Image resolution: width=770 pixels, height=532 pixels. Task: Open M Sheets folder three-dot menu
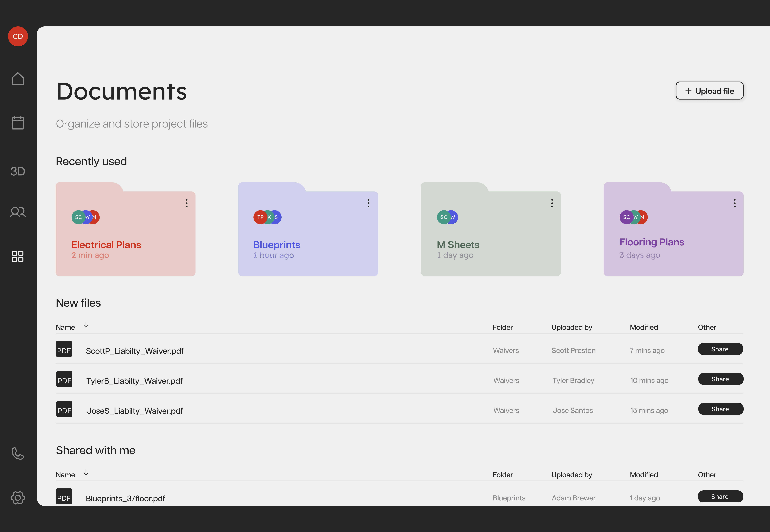552,203
